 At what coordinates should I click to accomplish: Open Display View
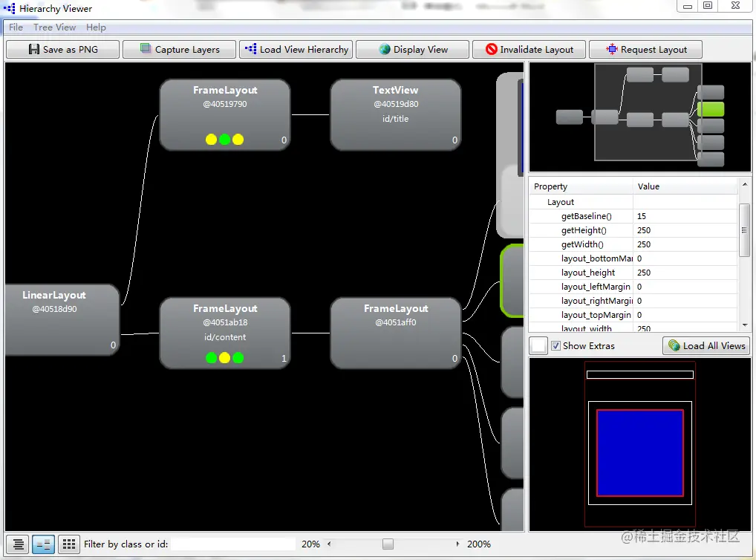click(413, 49)
